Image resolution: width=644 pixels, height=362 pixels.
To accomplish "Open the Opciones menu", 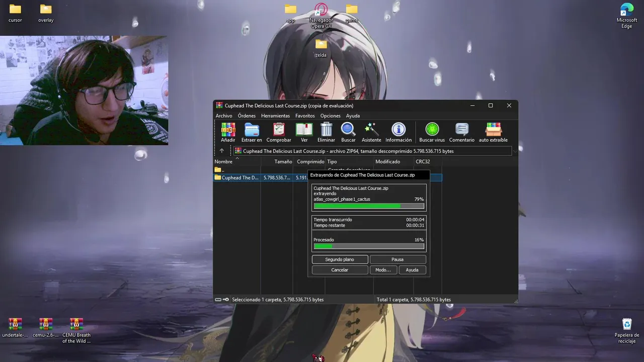I will pos(331,116).
